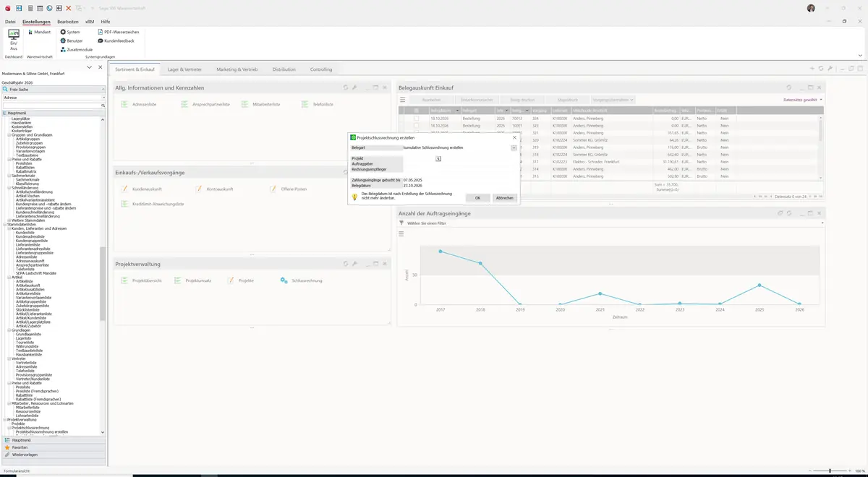Open Benutzer settings in ribbon
868x477 pixels.
72,40
